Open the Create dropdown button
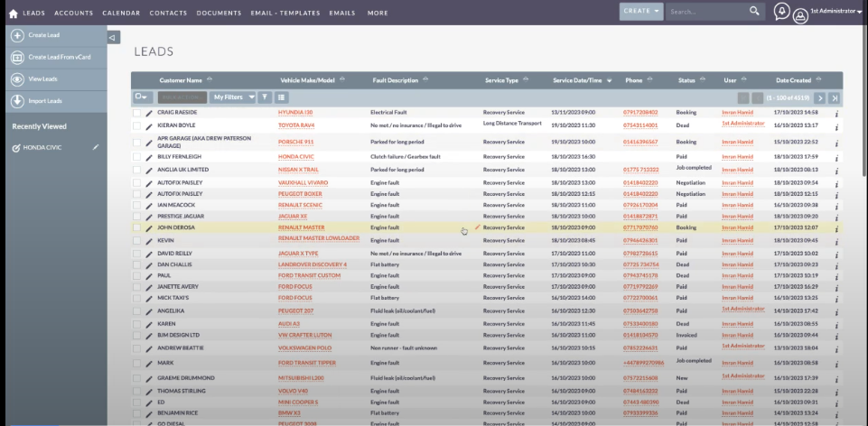868x426 pixels. coord(641,11)
